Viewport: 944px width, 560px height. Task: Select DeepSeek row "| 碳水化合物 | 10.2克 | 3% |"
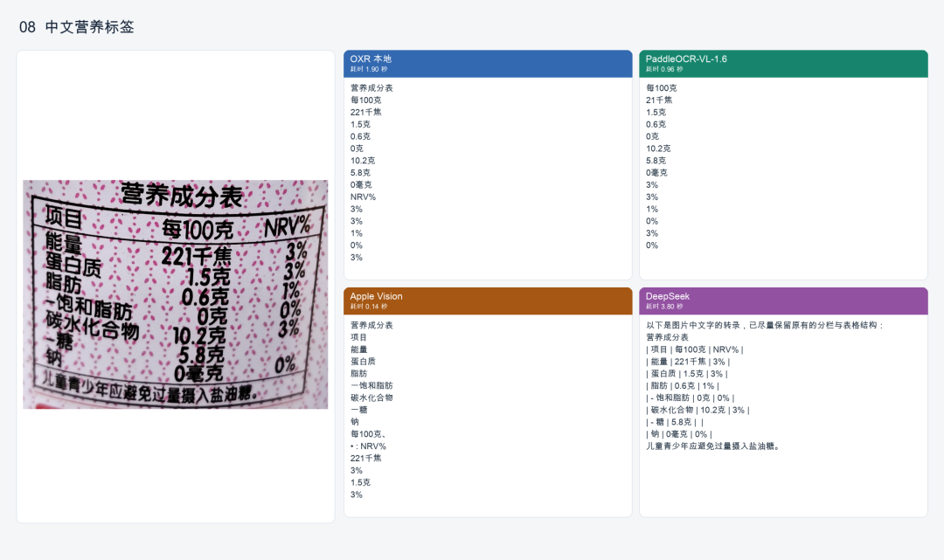coord(698,411)
